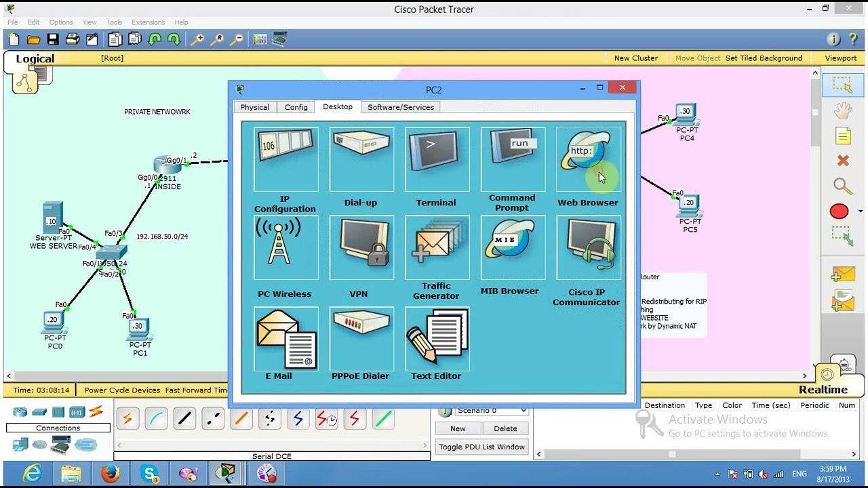
Task: Open the Command Prompt icon
Action: click(513, 160)
